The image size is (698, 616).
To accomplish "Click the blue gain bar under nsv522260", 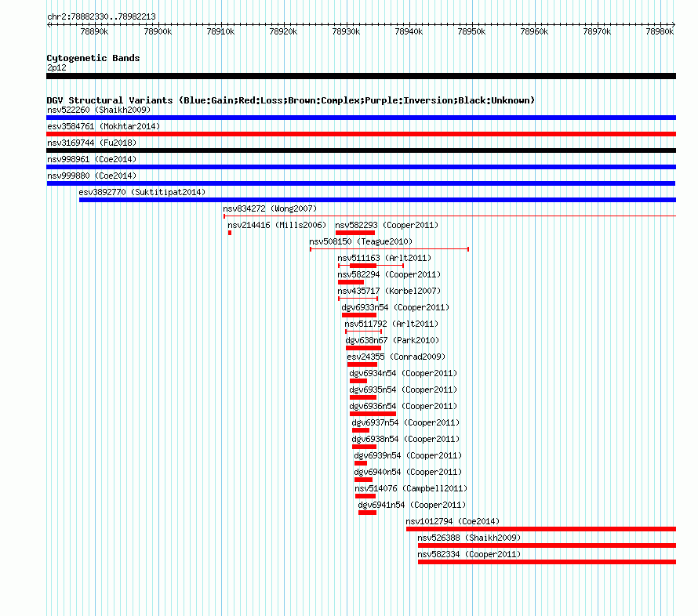I will (x=361, y=118).
